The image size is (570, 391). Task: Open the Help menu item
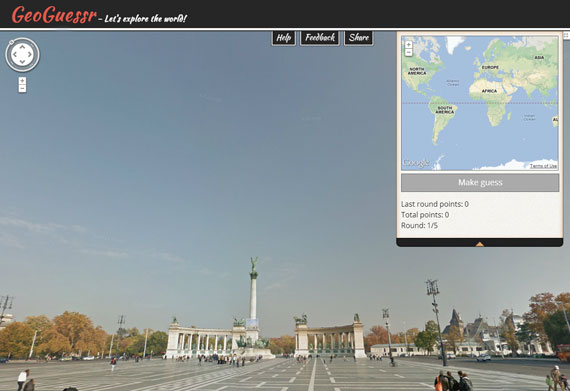click(284, 38)
